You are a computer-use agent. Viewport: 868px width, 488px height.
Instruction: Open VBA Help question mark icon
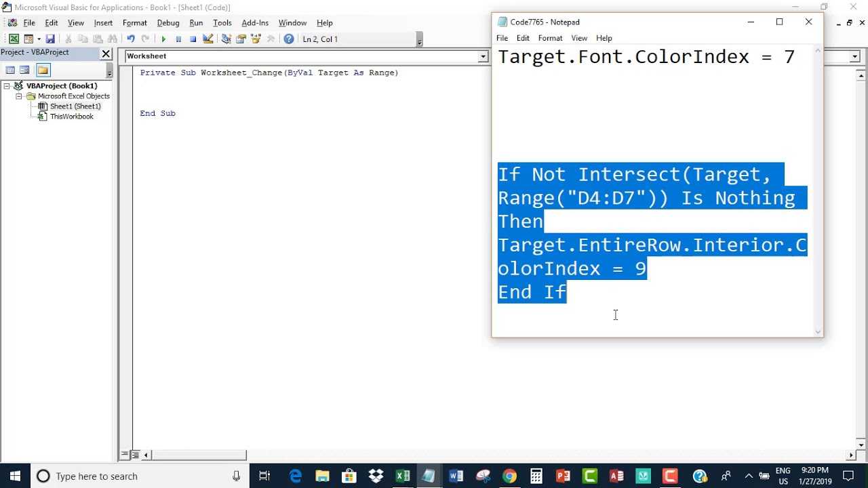click(x=289, y=39)
